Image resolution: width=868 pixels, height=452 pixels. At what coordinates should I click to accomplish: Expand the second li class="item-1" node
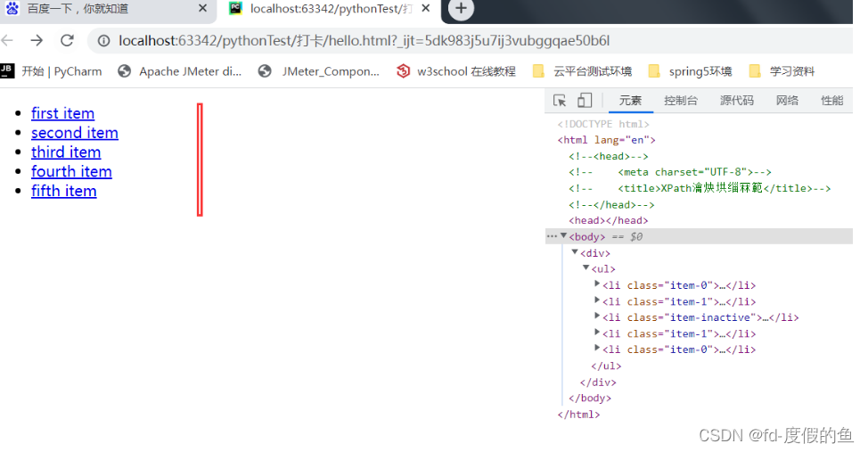click(597, 333)
